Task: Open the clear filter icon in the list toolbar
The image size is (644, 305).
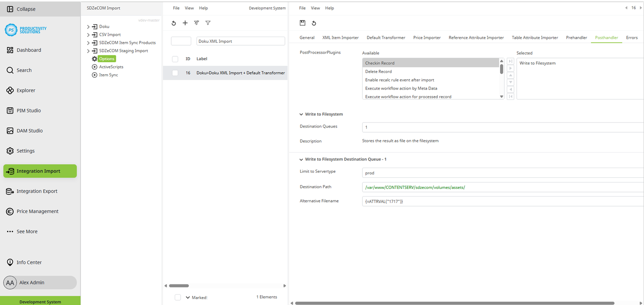Action: coord(196,23)
